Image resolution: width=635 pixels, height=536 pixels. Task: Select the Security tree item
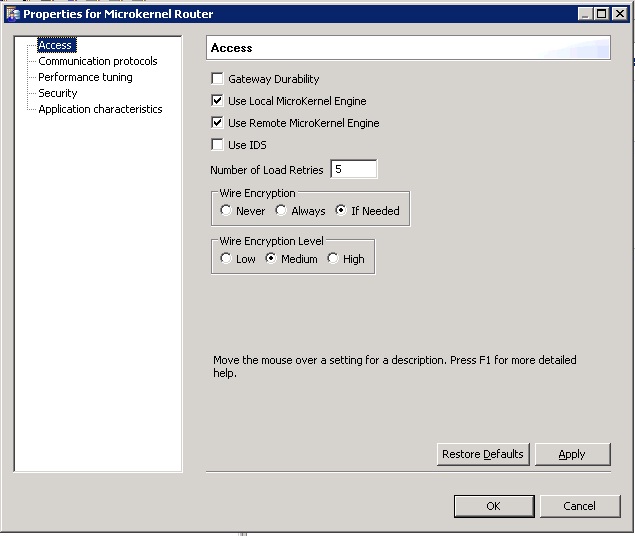point(58,93)
